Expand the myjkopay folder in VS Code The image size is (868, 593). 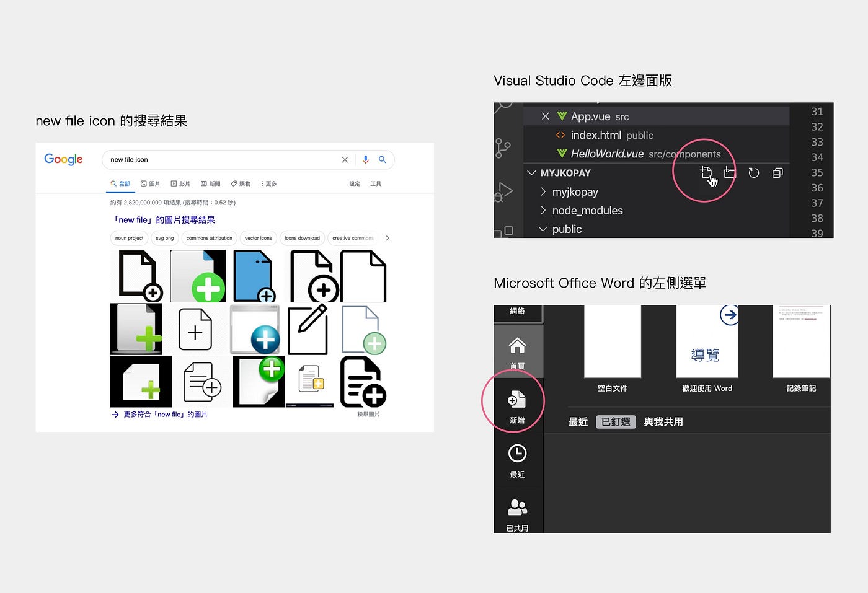543,192
